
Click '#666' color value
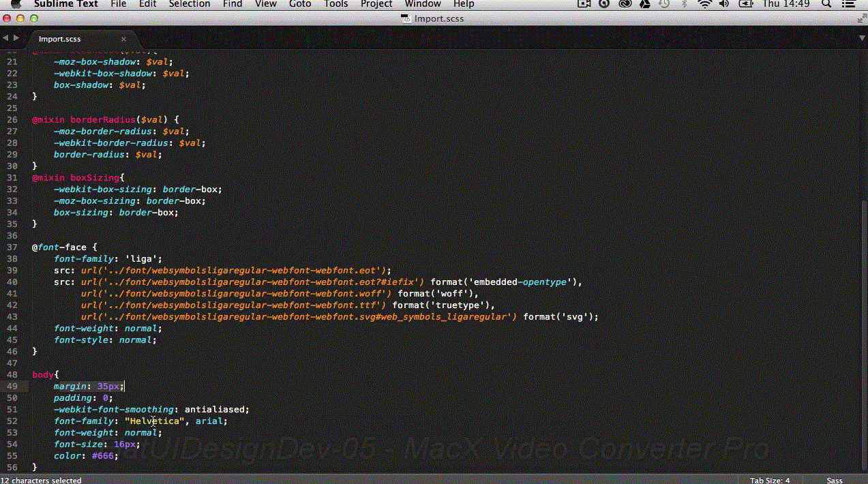[x=103, y=455]
